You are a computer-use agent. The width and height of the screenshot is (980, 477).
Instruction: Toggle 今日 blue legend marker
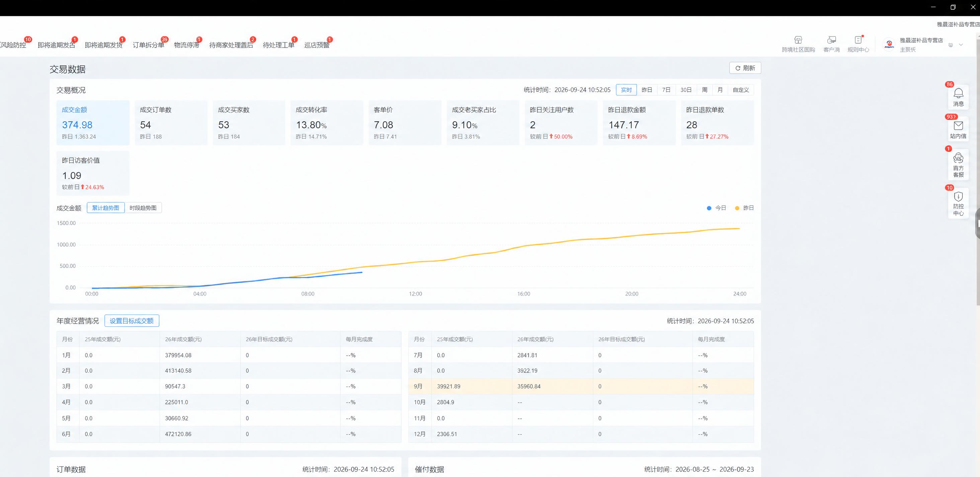(x=709, y=208)
